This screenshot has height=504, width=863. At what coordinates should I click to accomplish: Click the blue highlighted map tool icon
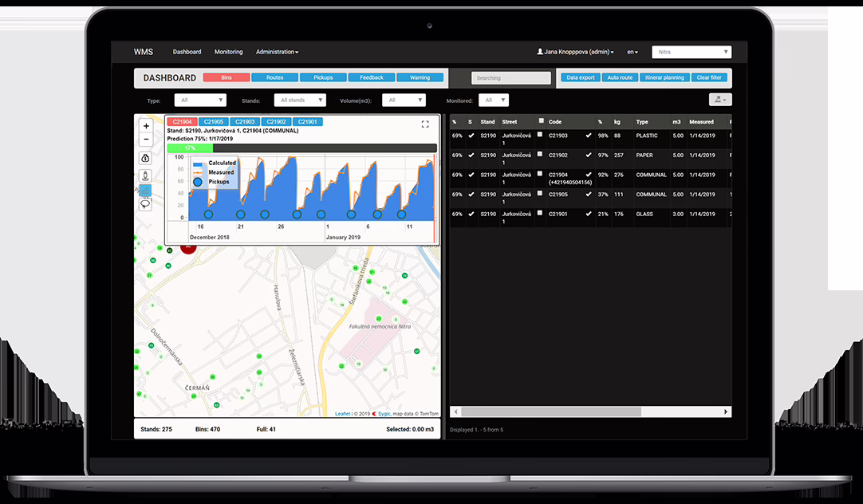[146, 190]
